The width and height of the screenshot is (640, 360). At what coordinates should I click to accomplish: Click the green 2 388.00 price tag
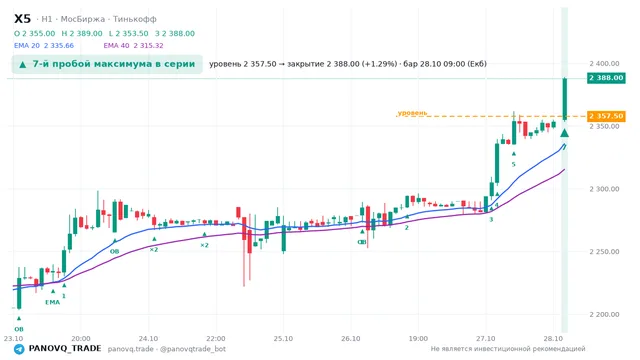pos(606,78)
